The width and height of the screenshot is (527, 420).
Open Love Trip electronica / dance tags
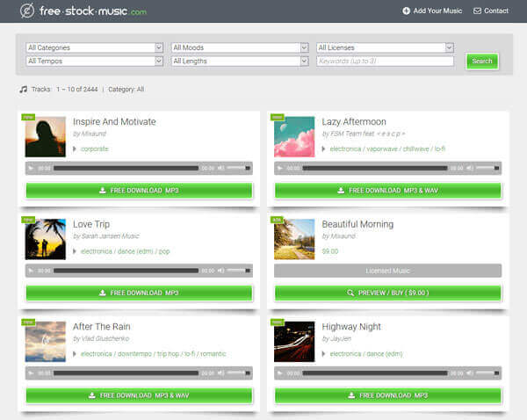coord(126,251)
